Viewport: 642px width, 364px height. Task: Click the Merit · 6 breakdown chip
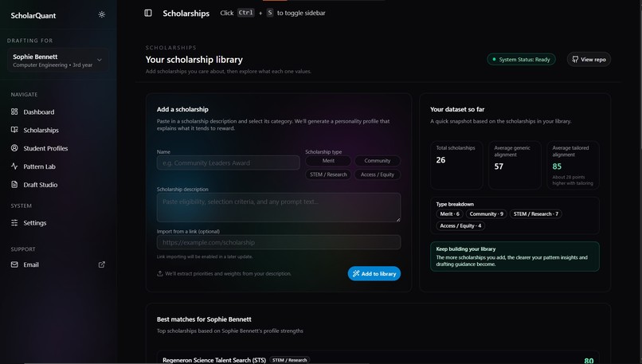(x=449, y=213)
